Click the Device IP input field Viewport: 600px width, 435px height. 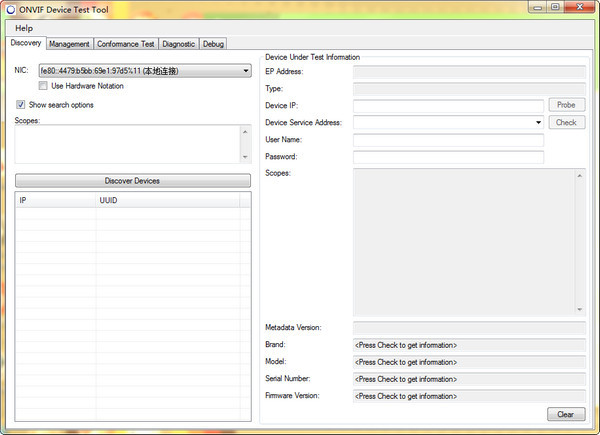coord(448,106)
